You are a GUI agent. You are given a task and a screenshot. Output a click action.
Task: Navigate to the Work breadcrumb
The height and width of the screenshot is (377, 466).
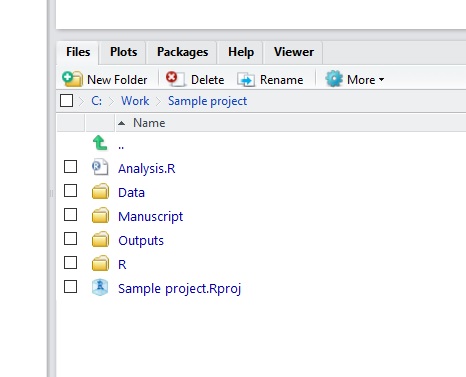pos(135,101)
